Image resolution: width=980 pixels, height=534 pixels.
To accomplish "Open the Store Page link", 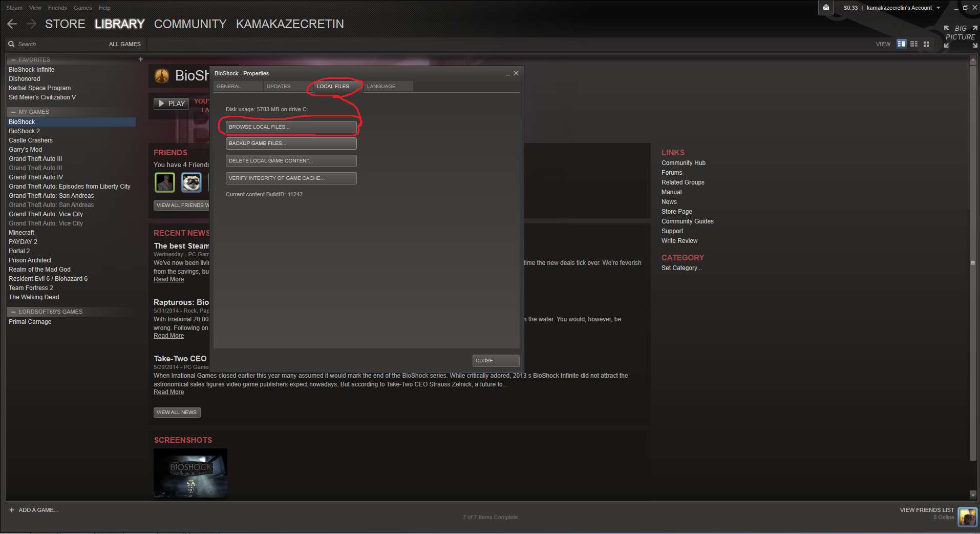I will point(676,212).
